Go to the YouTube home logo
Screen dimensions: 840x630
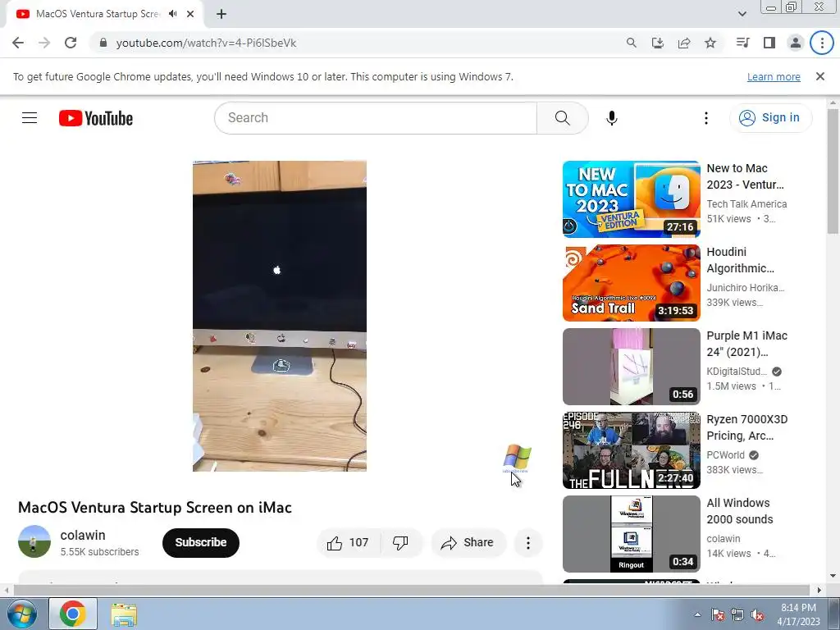tap(96, 118)
